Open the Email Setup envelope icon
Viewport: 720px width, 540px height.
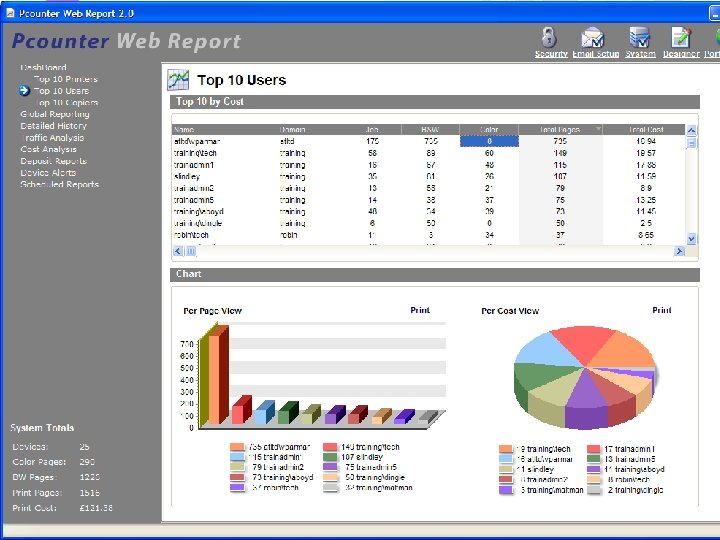pyautogui.click(x=592, y=38)
